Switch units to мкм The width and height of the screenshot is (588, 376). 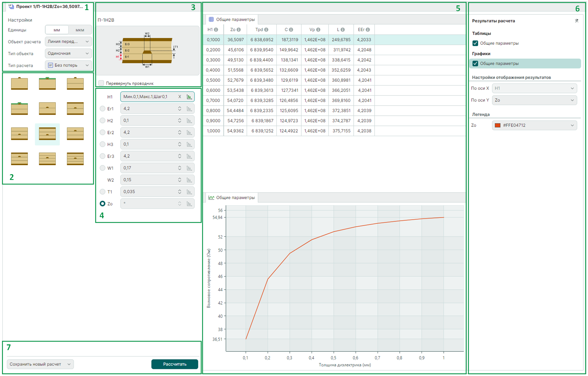coord(80,30)
